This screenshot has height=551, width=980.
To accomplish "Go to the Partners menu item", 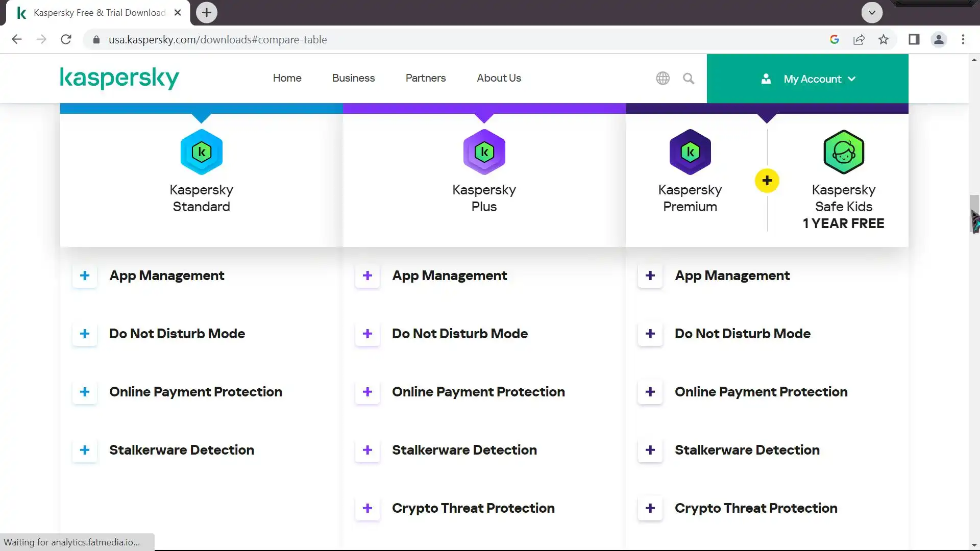I will [x=426, y=78].
